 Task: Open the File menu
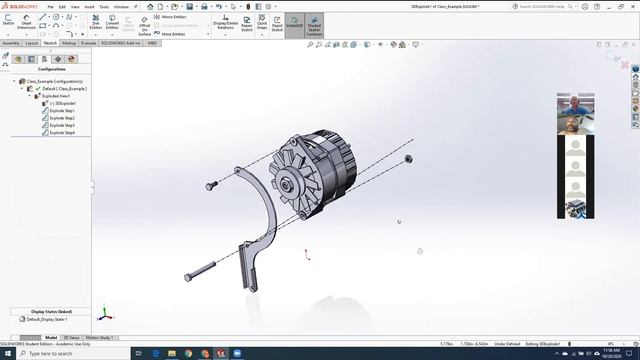[x=50, y=7]
